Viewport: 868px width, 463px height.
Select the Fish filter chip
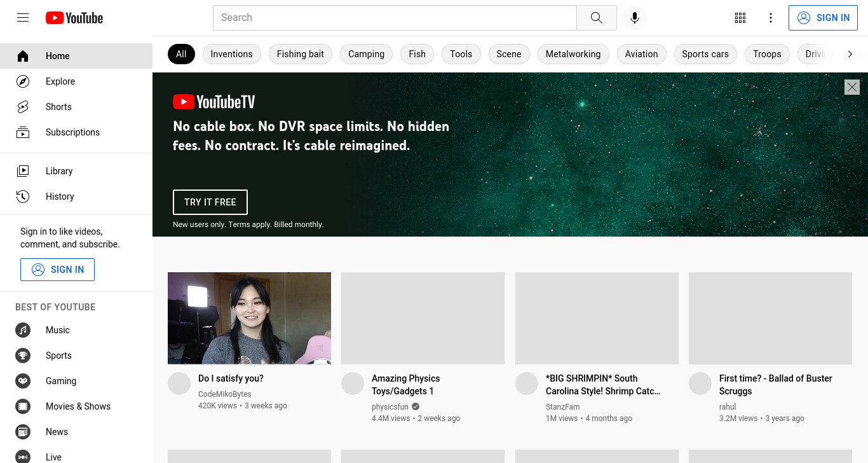coord(417,54)
